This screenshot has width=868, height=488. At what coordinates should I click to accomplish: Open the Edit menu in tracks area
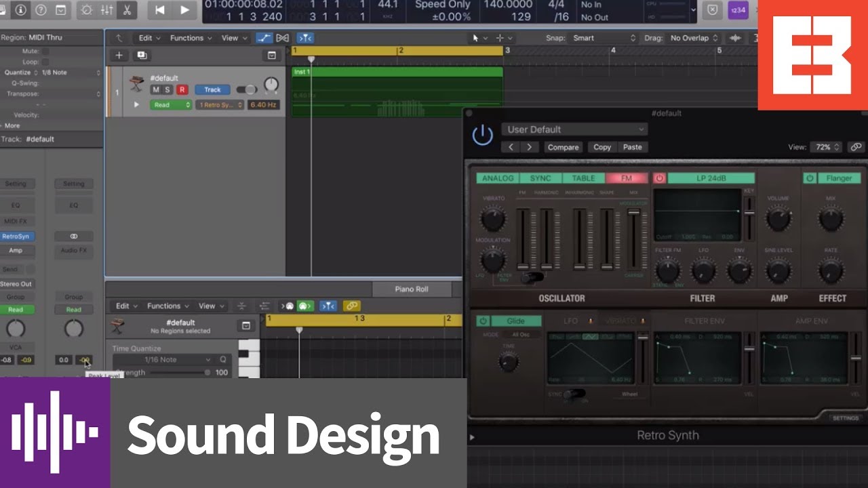pyautogui.click(x=149, y=38)
